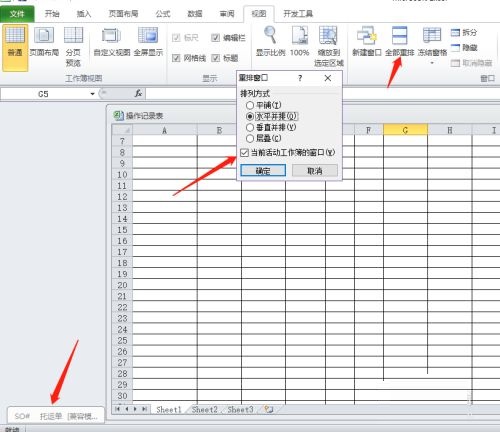Expand the name box dropdown arrow
Viewport: 500px width, 432px height.
92,94
